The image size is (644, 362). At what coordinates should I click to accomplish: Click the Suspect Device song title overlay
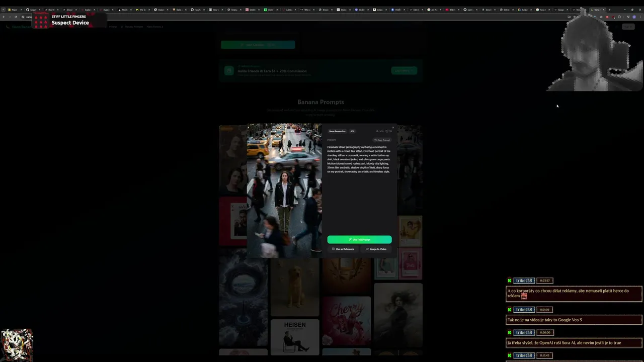[x=70, y=23]
